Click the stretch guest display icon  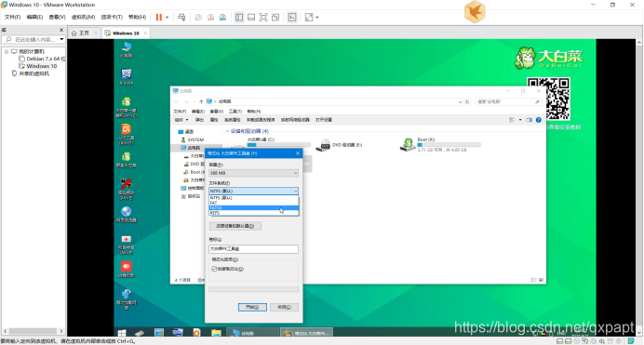[x=309, y=18]
